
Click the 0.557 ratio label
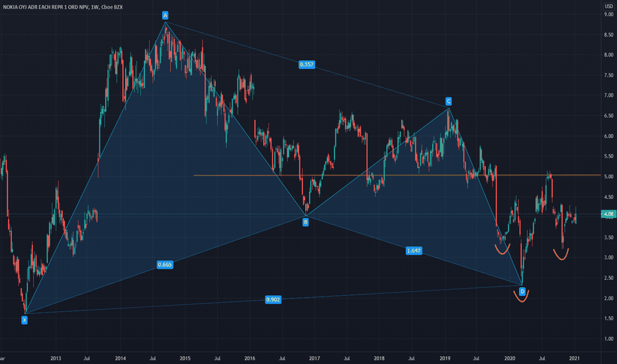coord(307,65)
